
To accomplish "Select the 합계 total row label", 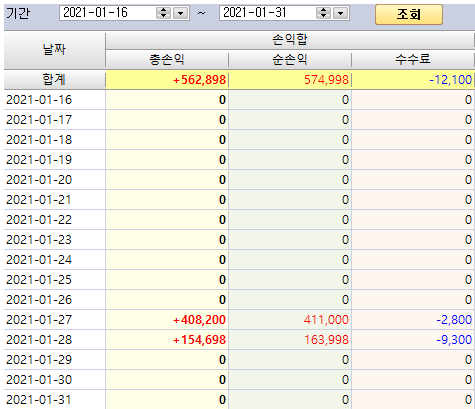I will tap(54, 80).
